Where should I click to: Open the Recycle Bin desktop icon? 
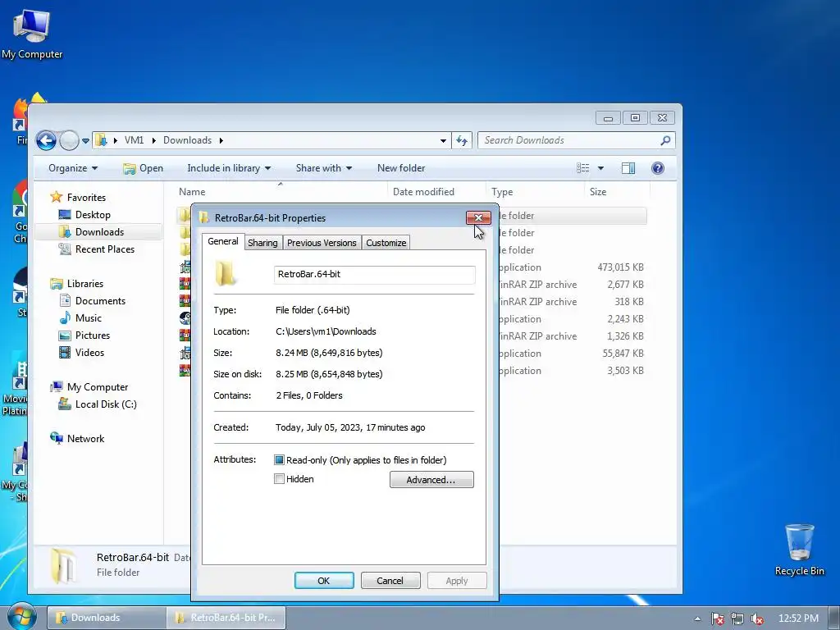pyautogui.click(x=799, y=550)
